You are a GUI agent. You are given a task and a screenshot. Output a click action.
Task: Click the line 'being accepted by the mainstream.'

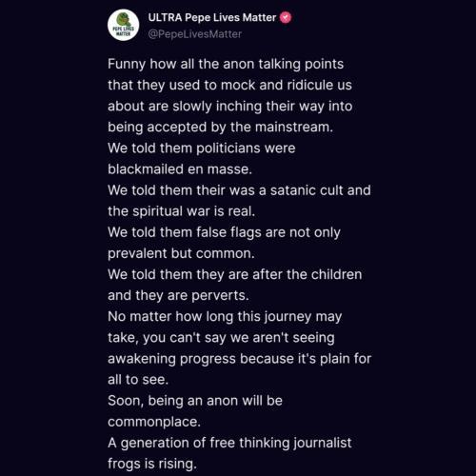pos(220,127)
